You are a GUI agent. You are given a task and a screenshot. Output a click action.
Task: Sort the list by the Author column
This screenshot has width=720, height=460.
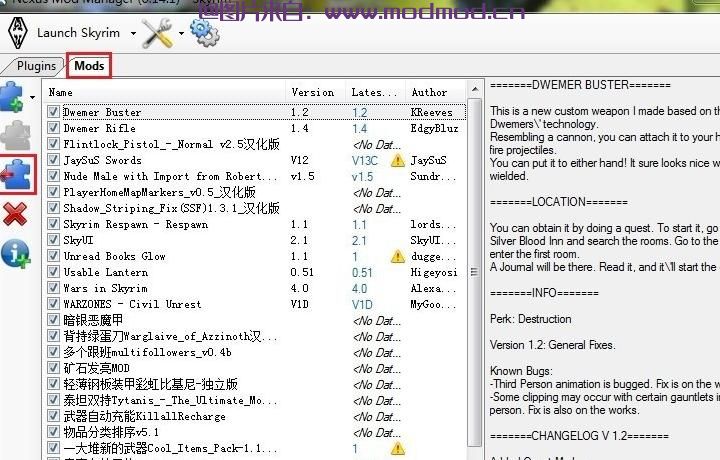436,92
